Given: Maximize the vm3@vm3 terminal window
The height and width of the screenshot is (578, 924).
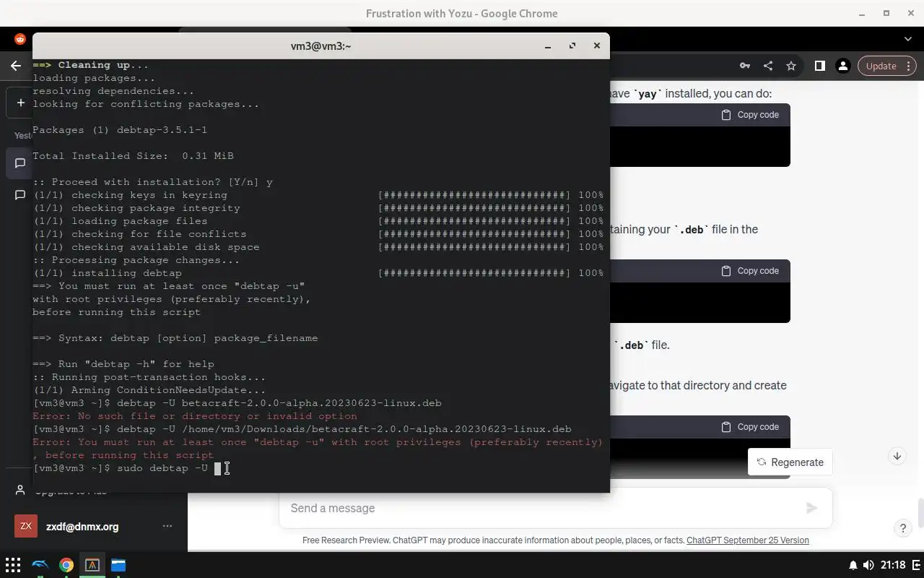Looking at the screenshot, I should coord(572,46).
